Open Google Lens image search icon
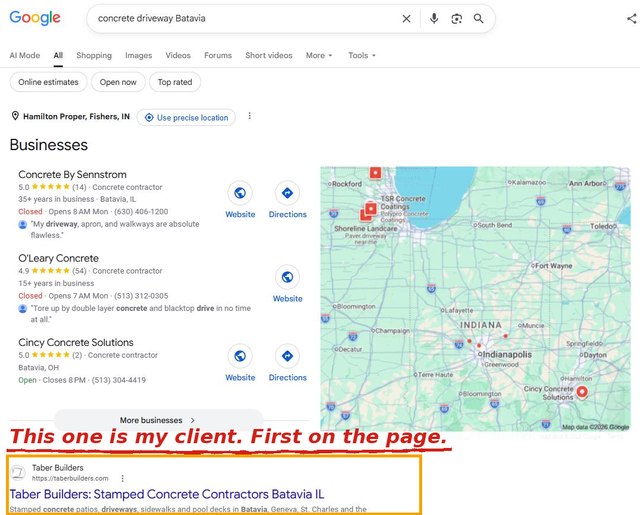 pos(456,19)
